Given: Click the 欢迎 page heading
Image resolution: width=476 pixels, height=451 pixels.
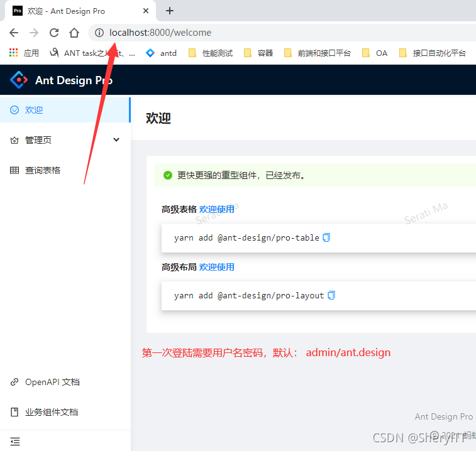Looking at the screenshot, I should pos(158,117).
